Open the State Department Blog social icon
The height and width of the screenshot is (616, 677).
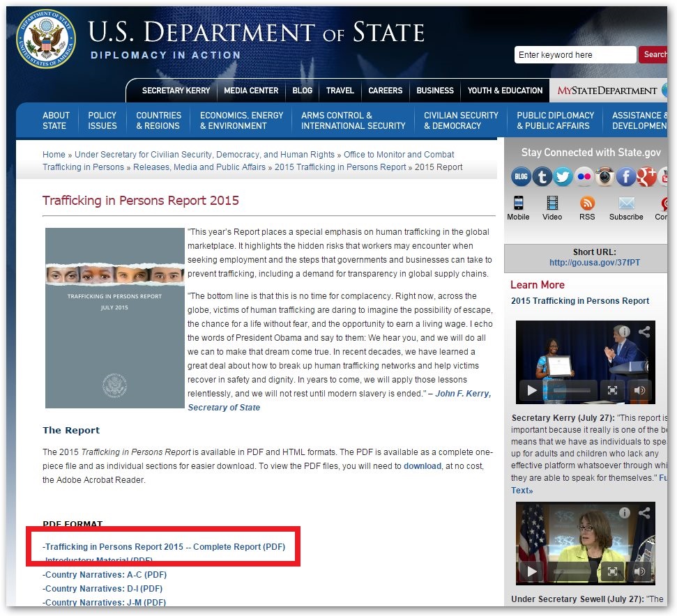coord(521,177)
